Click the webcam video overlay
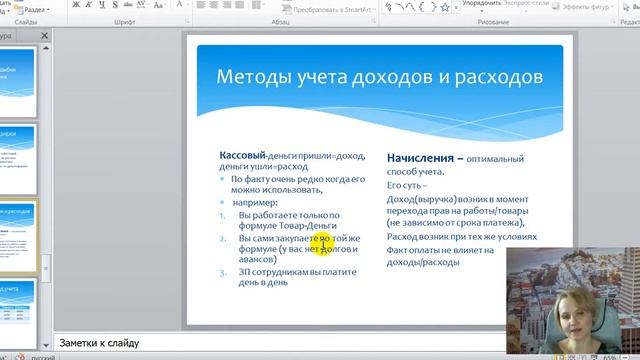 coord(573,300)
